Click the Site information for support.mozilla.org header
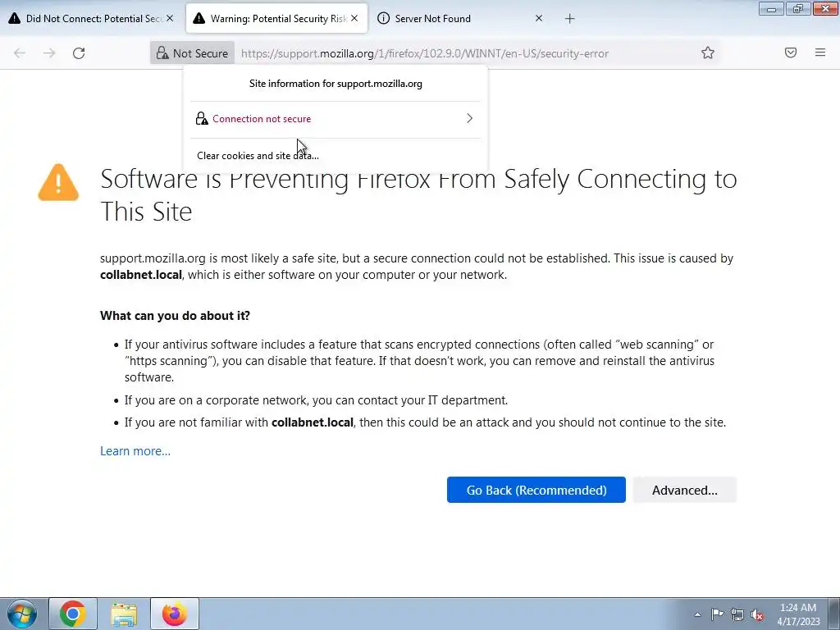The height and width of the screenshot is (630, 840). pyautogui.click(x=336, y=84)
